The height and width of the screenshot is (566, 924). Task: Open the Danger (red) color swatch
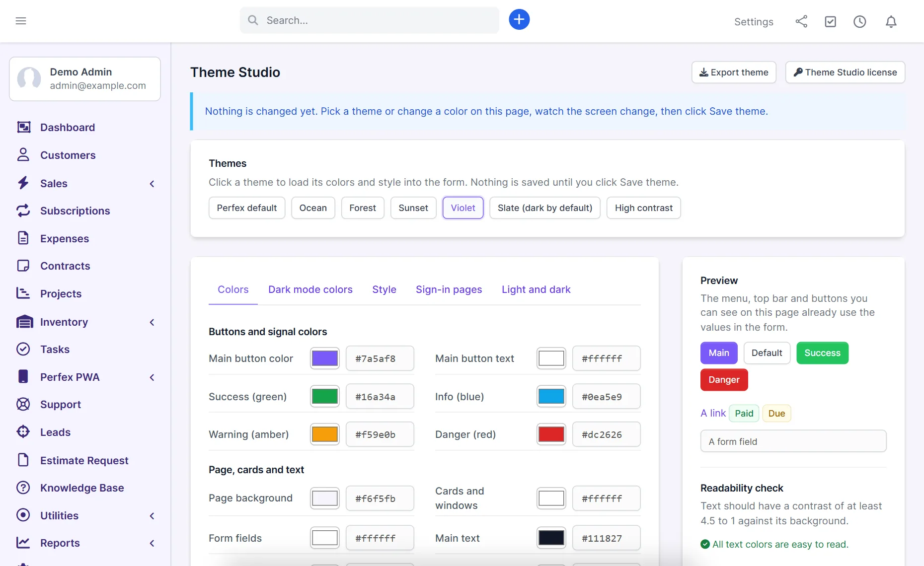click(x=551, y=434)
